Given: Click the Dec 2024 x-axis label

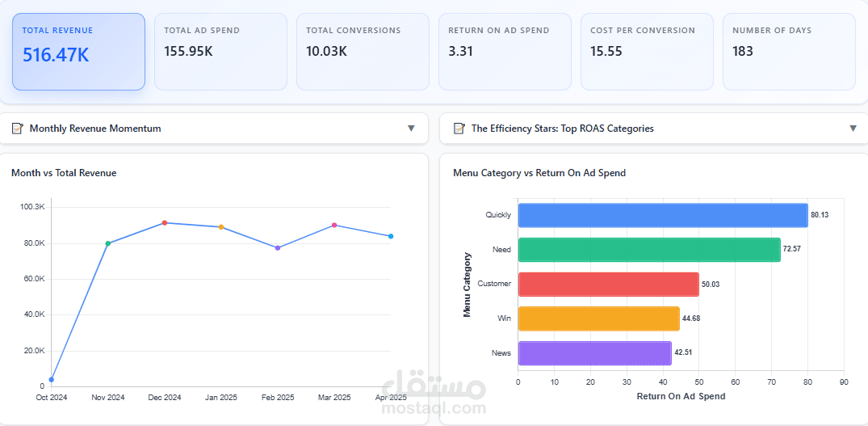Looking at the screenshot, I should 165,397.
